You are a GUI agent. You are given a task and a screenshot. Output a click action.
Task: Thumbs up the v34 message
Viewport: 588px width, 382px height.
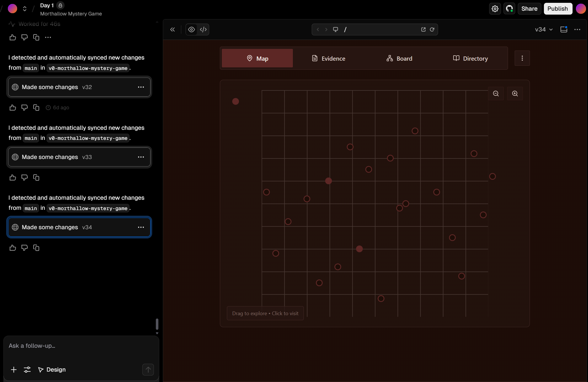tap(13, 248)
